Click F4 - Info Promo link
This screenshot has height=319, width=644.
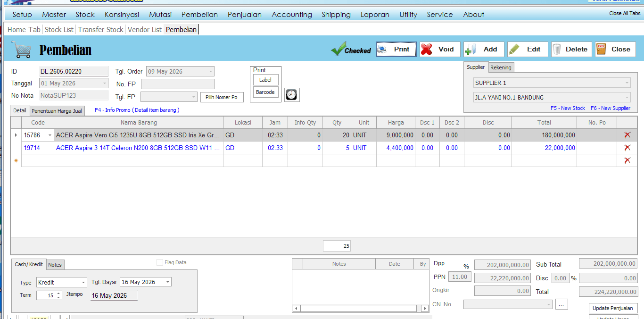point(137,110)
